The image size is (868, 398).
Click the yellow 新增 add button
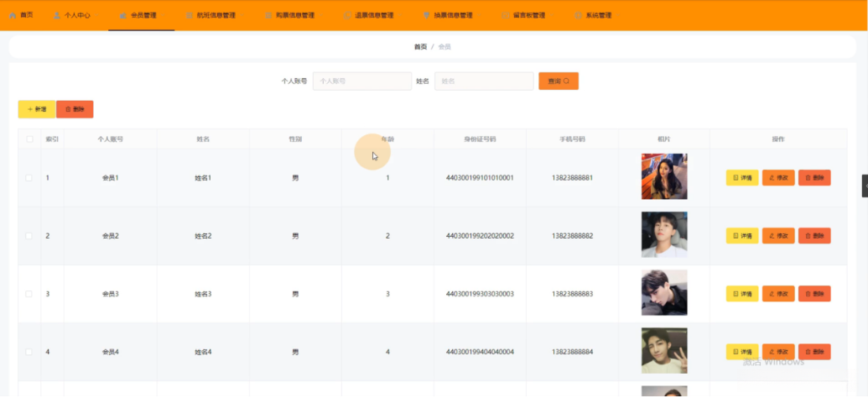[x=37, y=109]
